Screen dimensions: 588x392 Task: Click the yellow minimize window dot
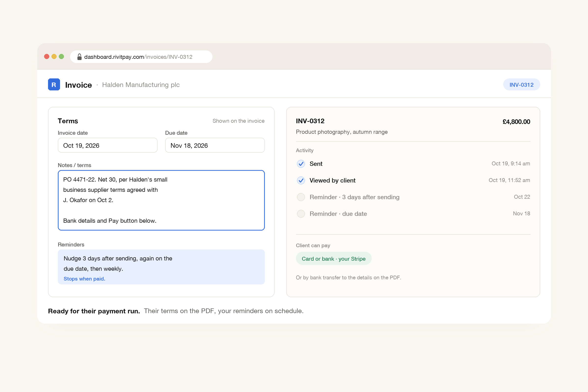pyautogui.click(x=54, y=57)
